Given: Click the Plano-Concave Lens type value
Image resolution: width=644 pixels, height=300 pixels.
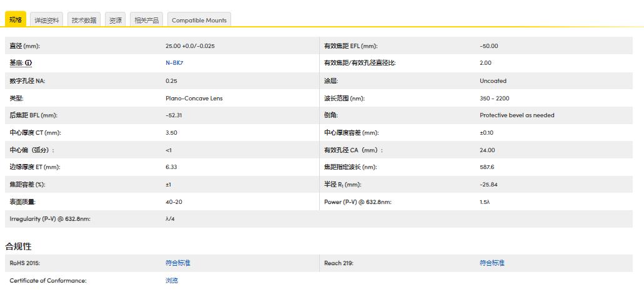Looking at the screenshot, I should point(194,98).
